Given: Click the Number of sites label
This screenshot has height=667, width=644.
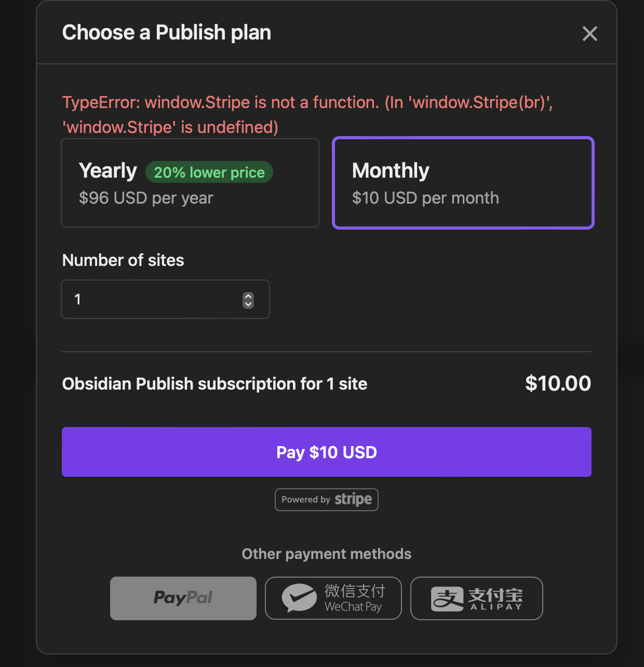Looking at the screenshot, I should [x=123, y=260].
